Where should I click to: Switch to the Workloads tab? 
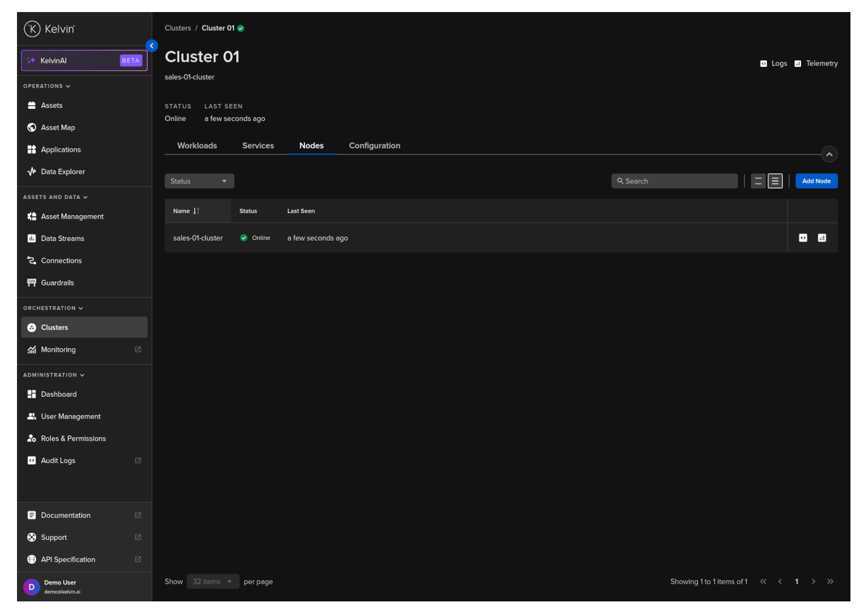point(197,146)
